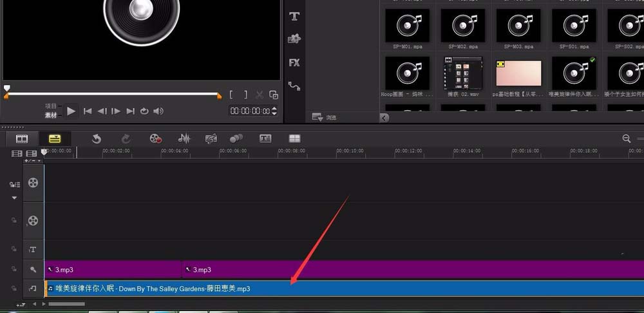Viewport: 644px width, 313px height.
Task: Open the Subtitle Editor
Action: (265, 139)
